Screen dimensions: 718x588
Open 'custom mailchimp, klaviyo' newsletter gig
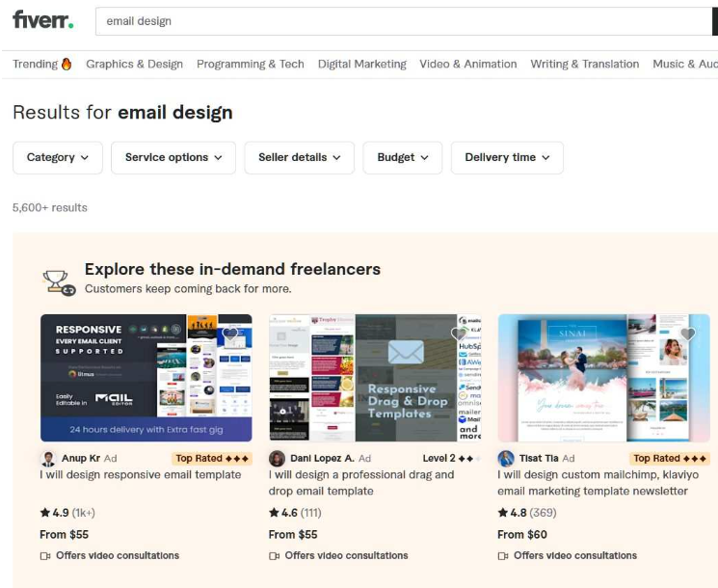coord(598,483)
